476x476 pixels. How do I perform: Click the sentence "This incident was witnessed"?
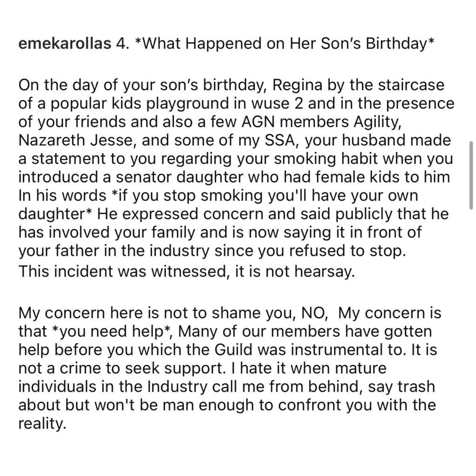[x=122, y=271]
